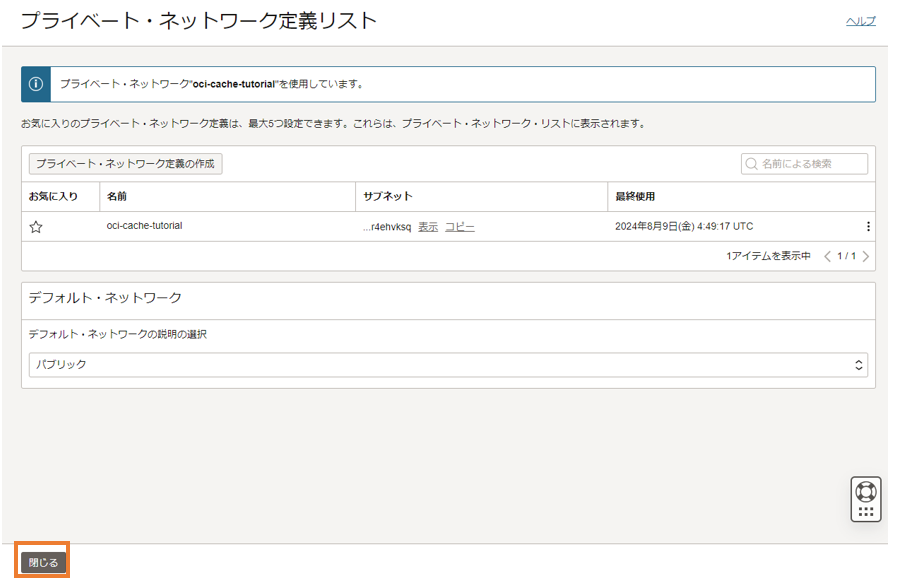Image resolution: width=898 pixels, height=579 pixels.
Task: Click the お気に入り column header
Action: coord(53,196)
